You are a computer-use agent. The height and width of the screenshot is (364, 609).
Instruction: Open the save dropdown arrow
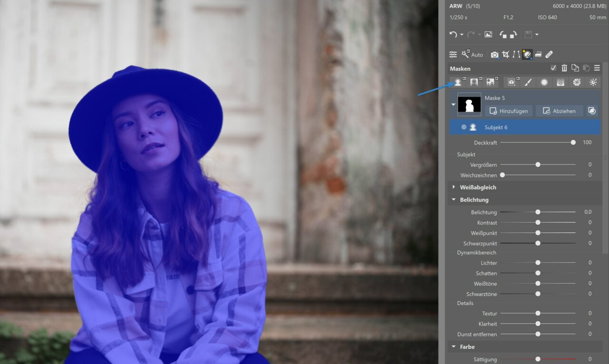coord(537,35)
